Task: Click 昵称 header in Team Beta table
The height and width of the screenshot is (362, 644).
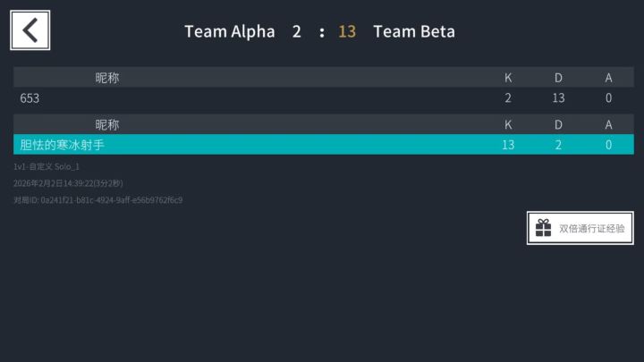Action: click(x=107, y=124)
